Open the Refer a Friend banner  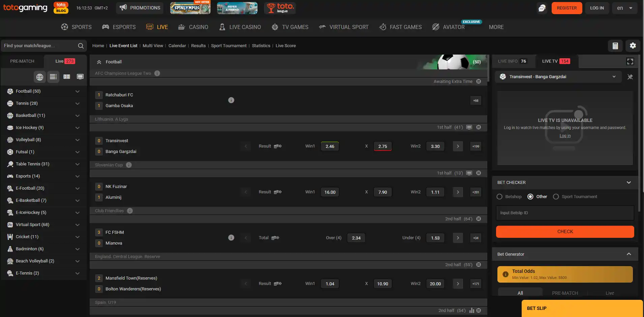pos(237,8)
